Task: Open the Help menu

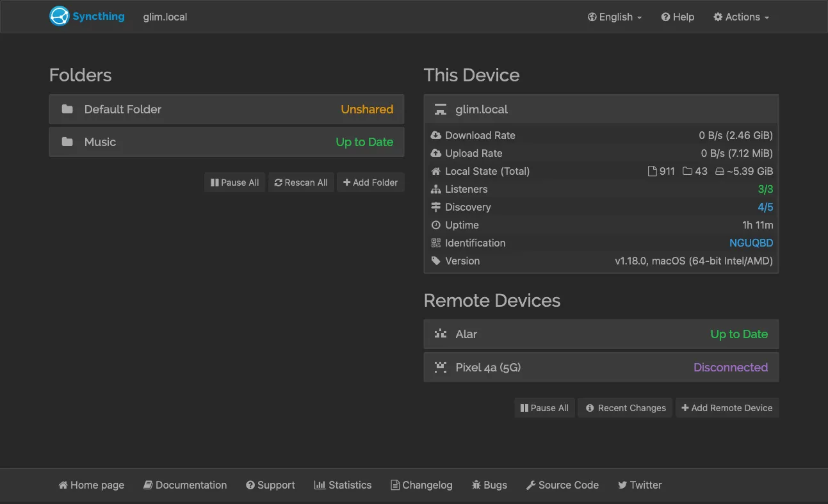Action: (678, 17)
